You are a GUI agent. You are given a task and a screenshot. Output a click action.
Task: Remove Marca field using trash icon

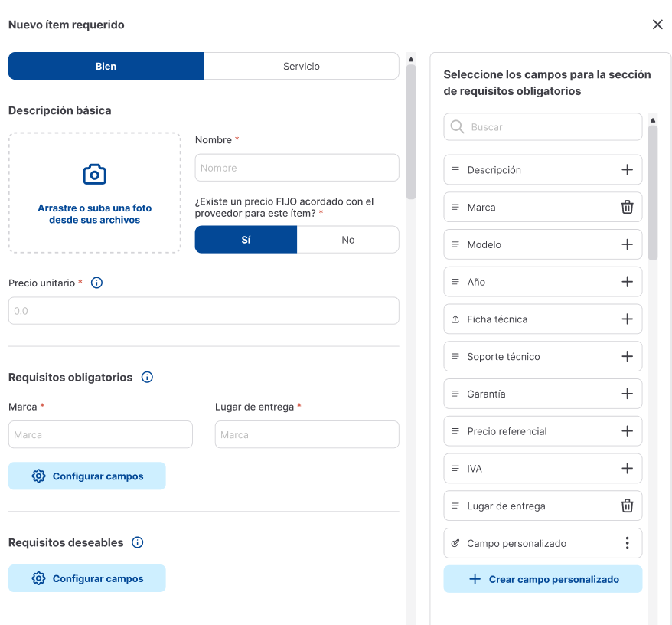coord(627,207)
